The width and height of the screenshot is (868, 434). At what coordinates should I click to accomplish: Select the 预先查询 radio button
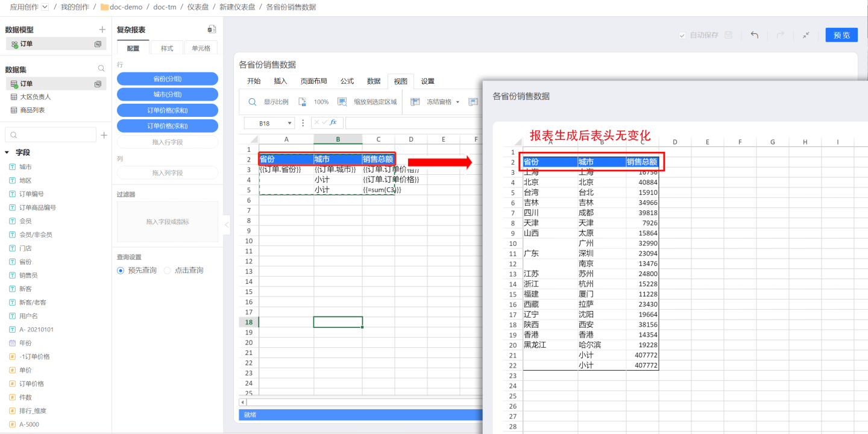(x=121, y=271)
